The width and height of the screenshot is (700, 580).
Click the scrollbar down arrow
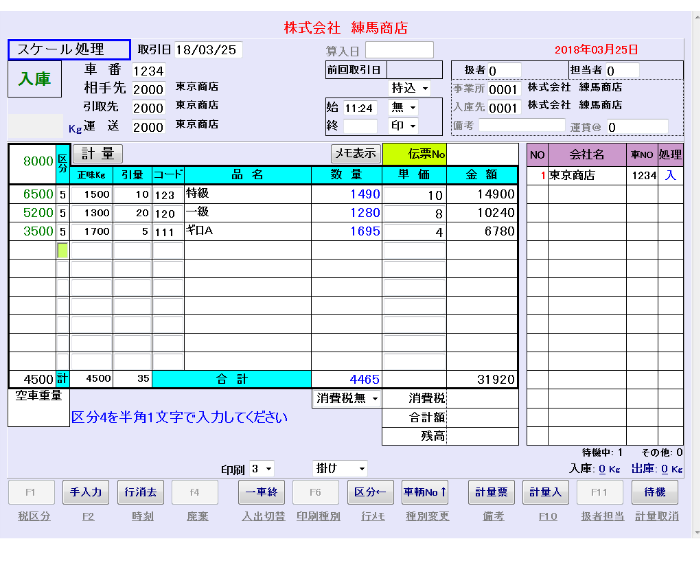[x=697, y=533]
